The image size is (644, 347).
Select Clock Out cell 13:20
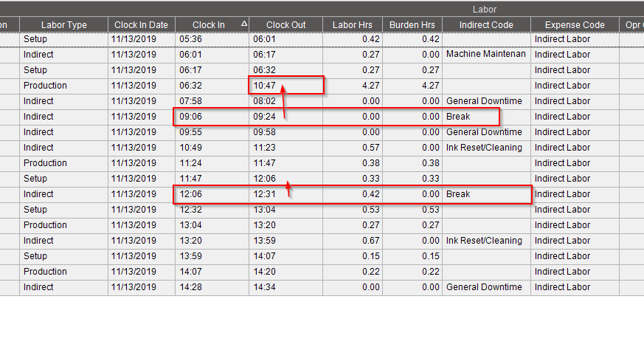coord(286,225)
